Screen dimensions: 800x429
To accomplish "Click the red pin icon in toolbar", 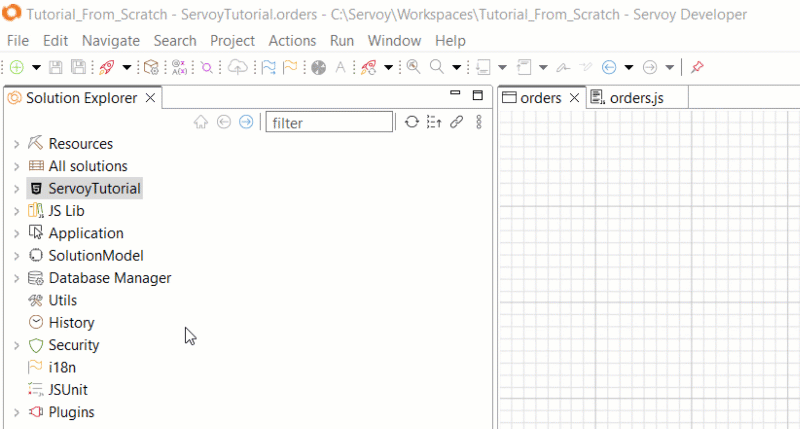I will point(697,67).
